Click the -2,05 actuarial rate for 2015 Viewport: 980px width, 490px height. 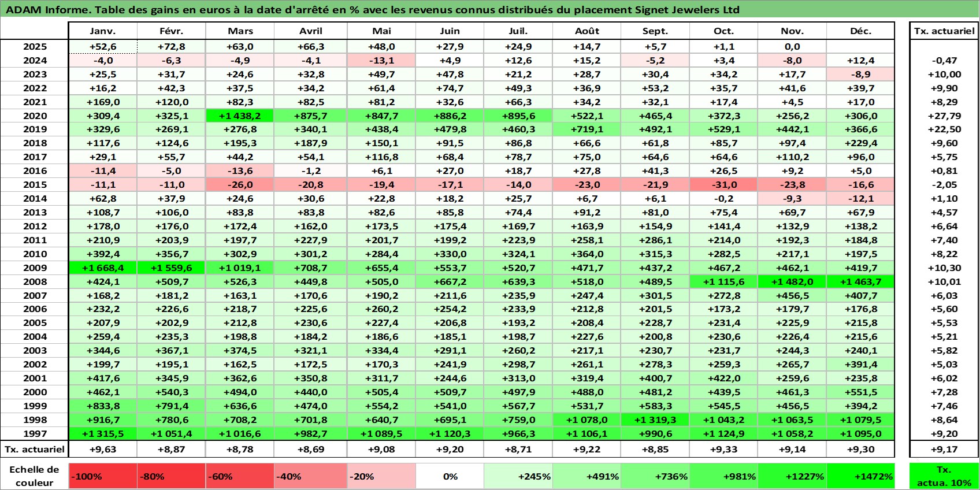coord(944,185)
